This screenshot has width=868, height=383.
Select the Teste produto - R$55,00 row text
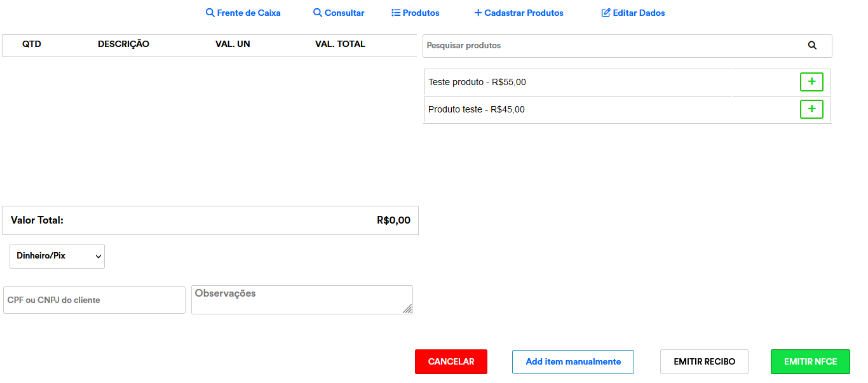[x=477, y=83]
